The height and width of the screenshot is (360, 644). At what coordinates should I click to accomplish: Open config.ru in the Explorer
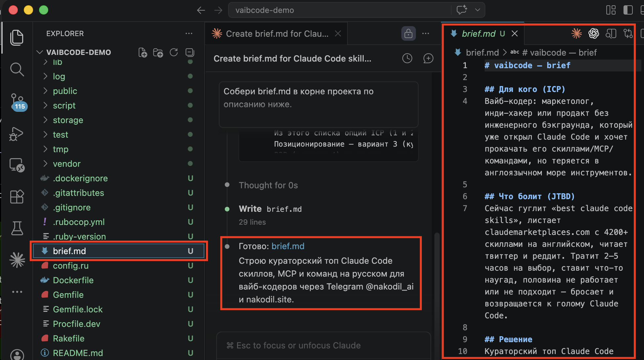pos(119,266)
